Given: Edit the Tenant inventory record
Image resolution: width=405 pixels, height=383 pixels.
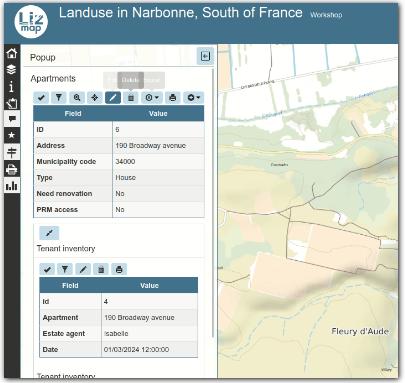Looking at the screenshot, I should click(x=83, y=269).
